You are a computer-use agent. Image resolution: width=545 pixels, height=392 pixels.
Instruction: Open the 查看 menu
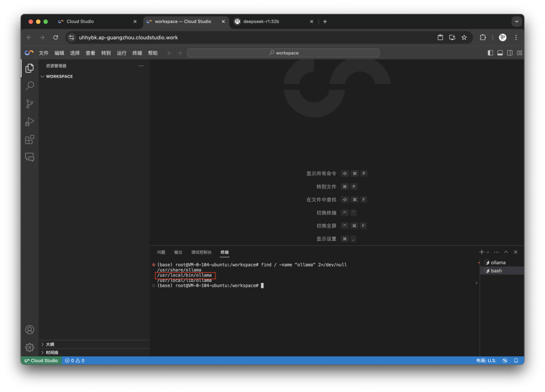[90, 53]
